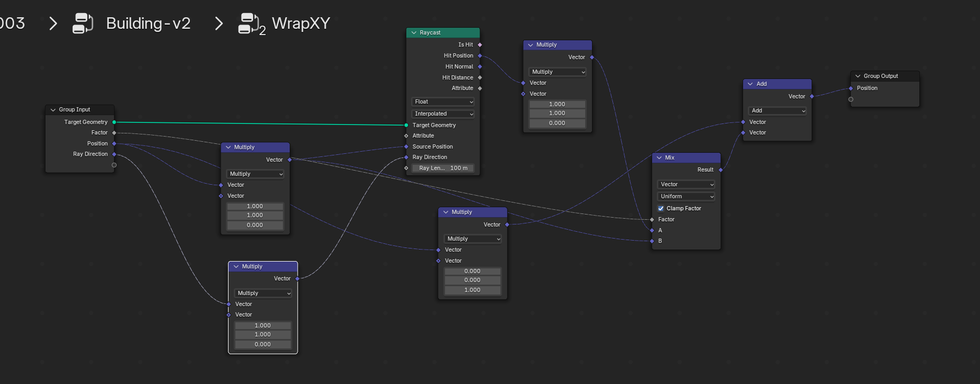Click the Mix node Result socket
The image size is (980, 384).
click(x=721, y=170)
